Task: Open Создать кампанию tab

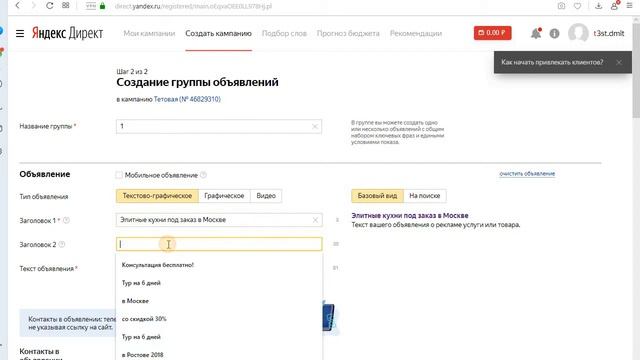Action: coord(218,33)
